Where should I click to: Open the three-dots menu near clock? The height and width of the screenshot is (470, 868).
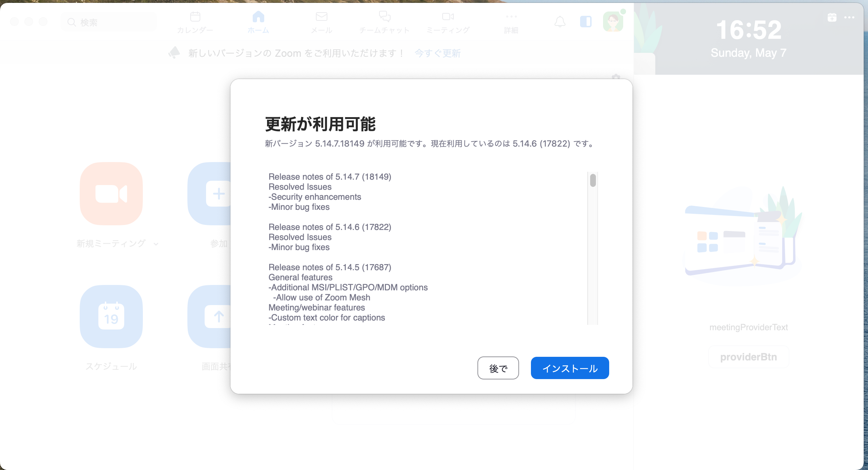(x=849, y=17)
